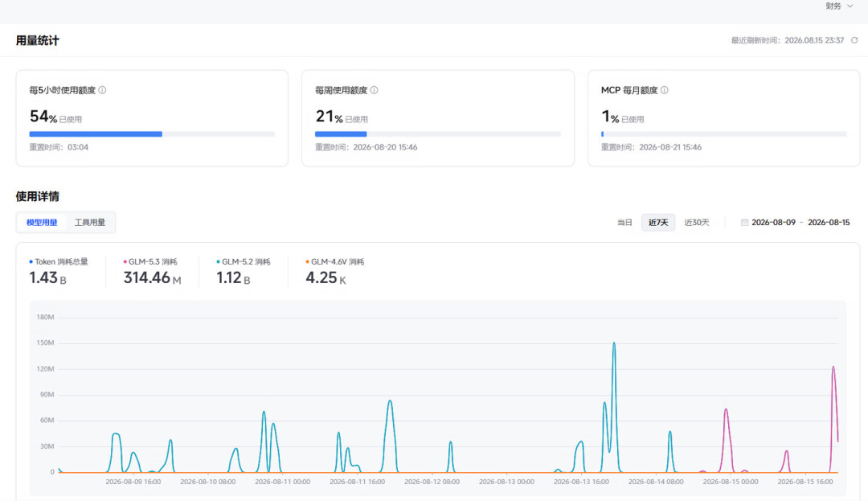The height and width of the screenshot is (501, 868).
Task: Toggle the GLM-5.3 消耗 legend series
Action: [x=150, y=262]
